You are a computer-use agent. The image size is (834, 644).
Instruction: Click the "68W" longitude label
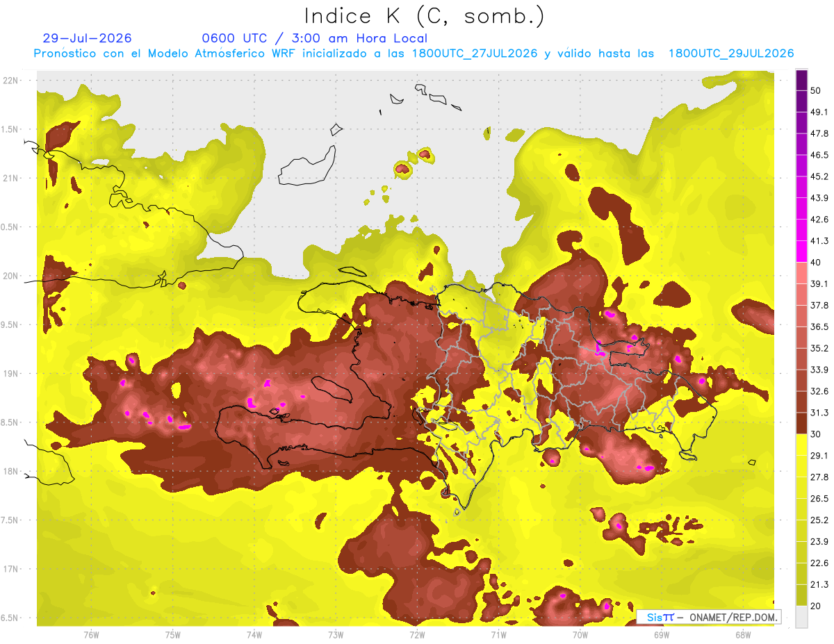742,634
